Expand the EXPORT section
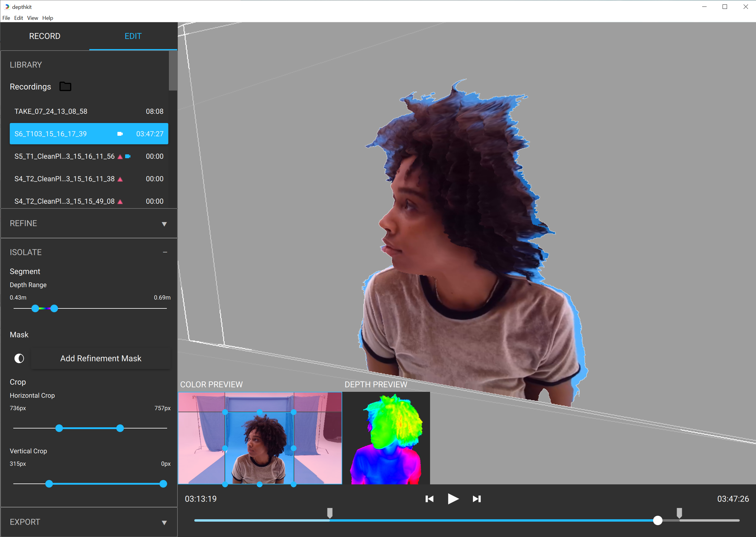This screenshot has width=756, height=537. [164, 522]
